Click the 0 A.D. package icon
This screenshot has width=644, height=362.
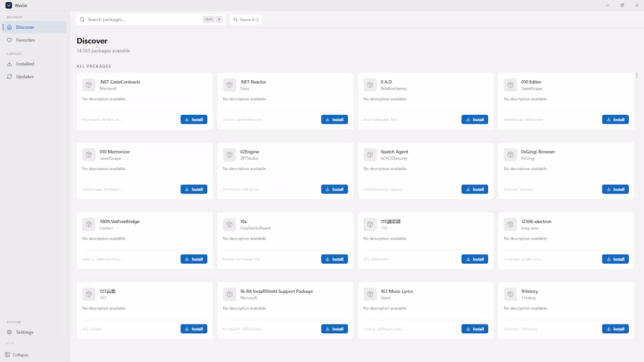click(x=370, y=85)
